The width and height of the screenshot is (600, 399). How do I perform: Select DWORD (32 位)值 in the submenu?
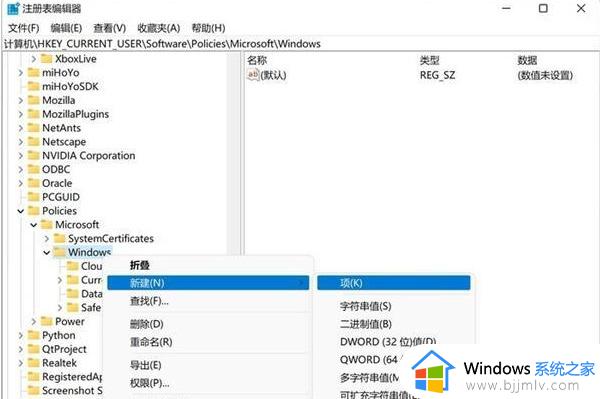[x=394, y=342]
